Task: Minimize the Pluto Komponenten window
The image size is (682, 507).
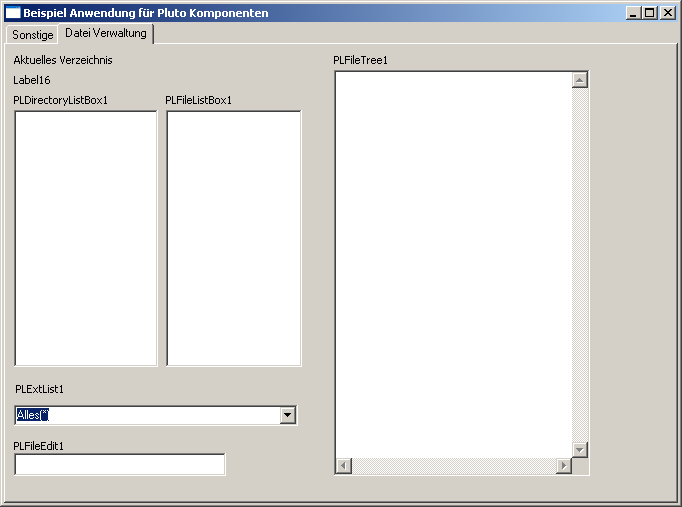Action: click(x=633, y=13)
